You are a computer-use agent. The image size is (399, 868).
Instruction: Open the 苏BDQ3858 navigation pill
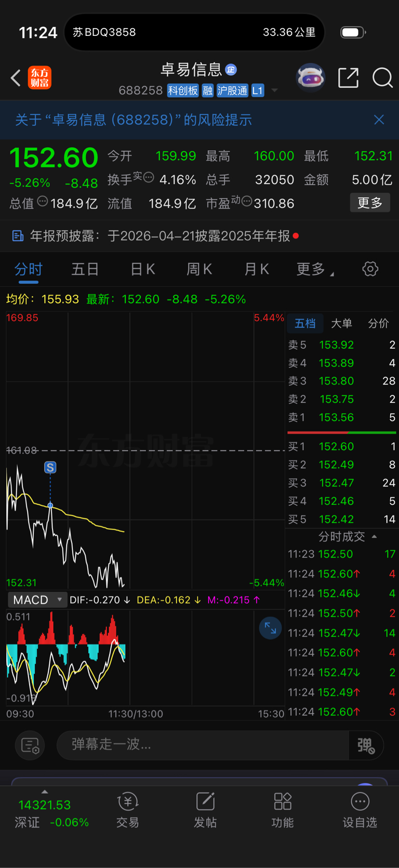tap(194, 32)
